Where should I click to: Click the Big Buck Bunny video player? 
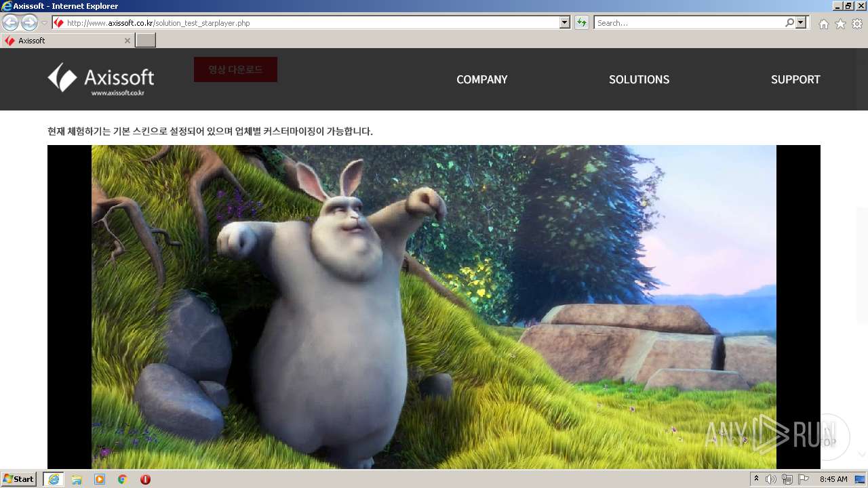click(434, 306)
